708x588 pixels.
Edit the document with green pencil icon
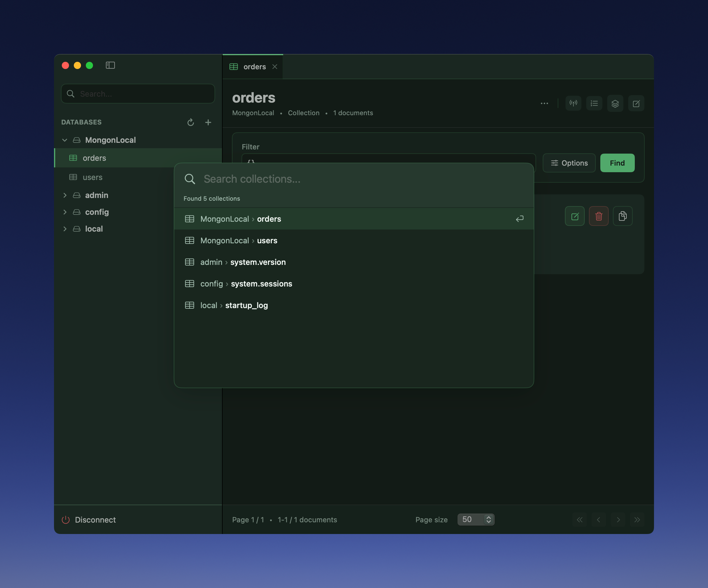coord(574,216)
